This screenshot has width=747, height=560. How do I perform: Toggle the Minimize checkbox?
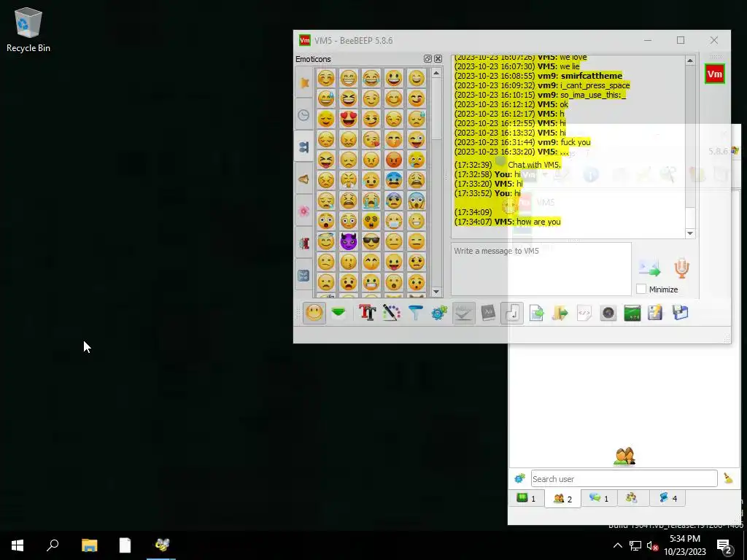[641, 289]
